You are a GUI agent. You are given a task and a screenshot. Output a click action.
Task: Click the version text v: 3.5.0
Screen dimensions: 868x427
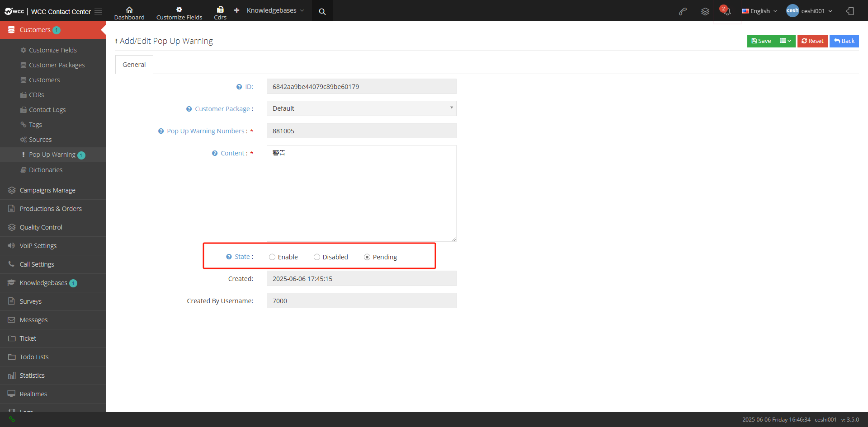point(850,420)
